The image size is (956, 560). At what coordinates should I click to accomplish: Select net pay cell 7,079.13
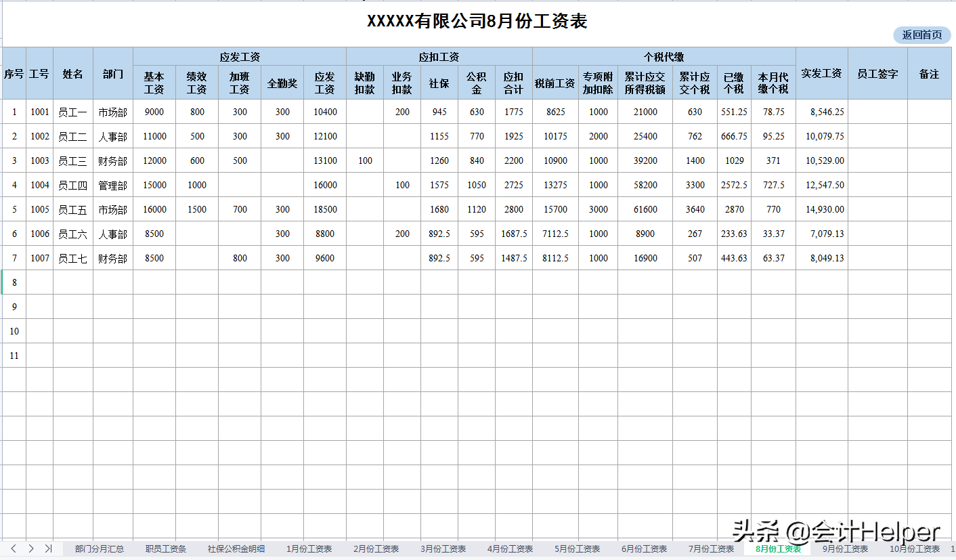(822, 234)
